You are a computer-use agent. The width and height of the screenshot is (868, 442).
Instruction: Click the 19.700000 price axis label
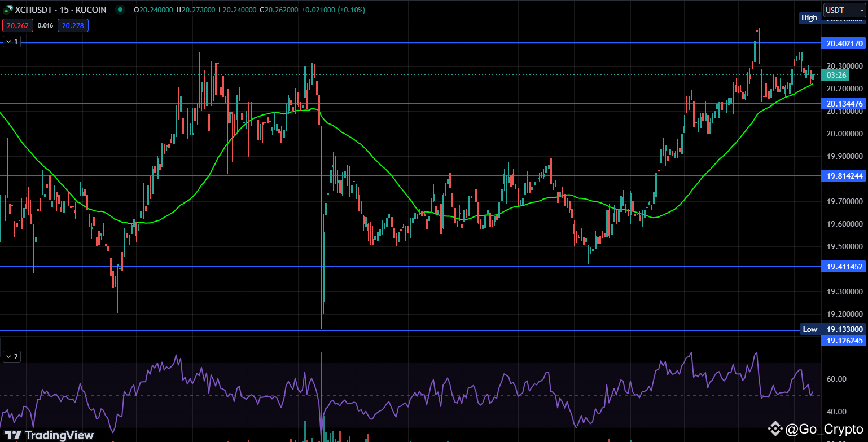tap(844, 202)
